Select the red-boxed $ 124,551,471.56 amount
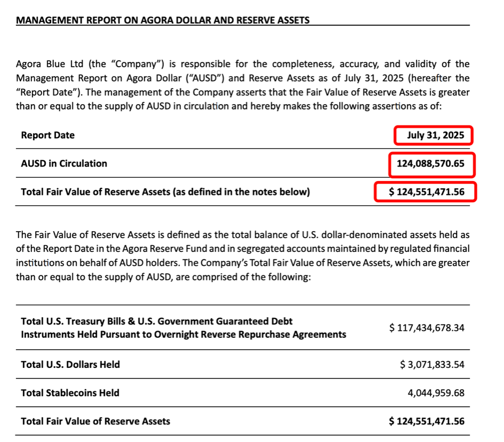 (x=426, y=192)
